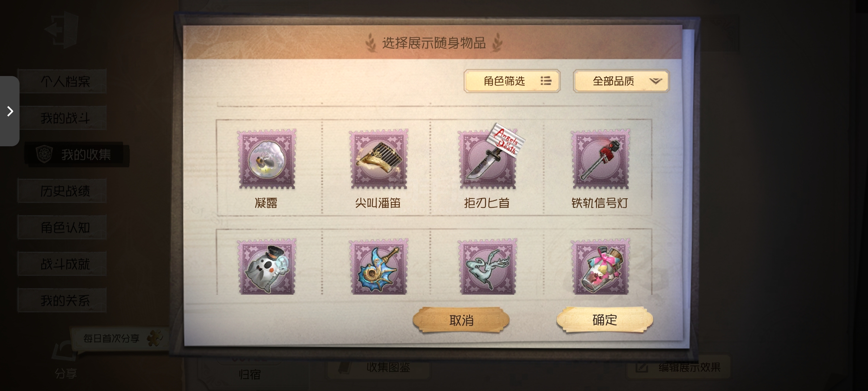This screenshot has width=868, height=391.
Task: Select the ghost with top hat accessory
Action: pos(267,266)
